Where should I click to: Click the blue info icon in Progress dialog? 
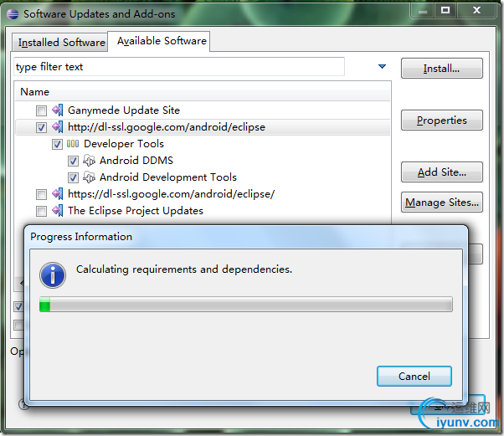[x=53, y=275]
